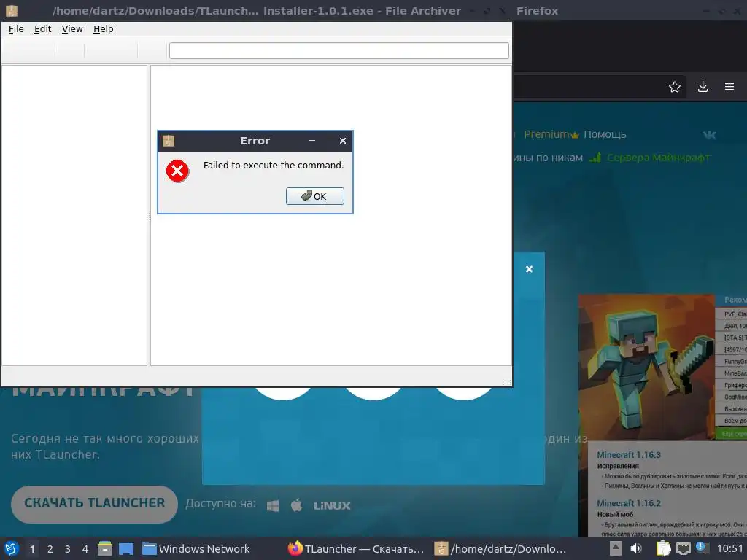Click the Premium link on TLauncher site
The height and width of the screenshot is (560, 747).
pos(551,135)
